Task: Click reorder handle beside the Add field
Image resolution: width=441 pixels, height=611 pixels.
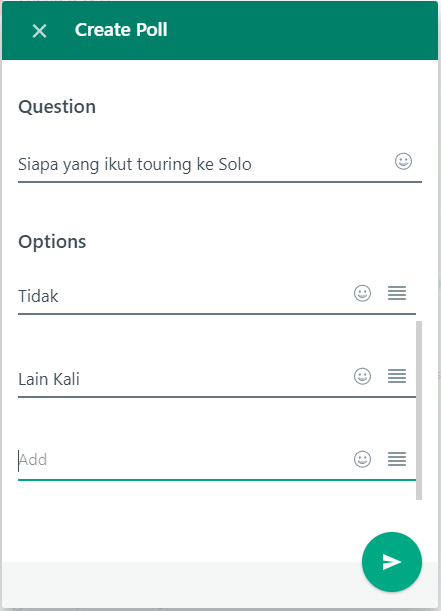Action: tap(397, 459)
